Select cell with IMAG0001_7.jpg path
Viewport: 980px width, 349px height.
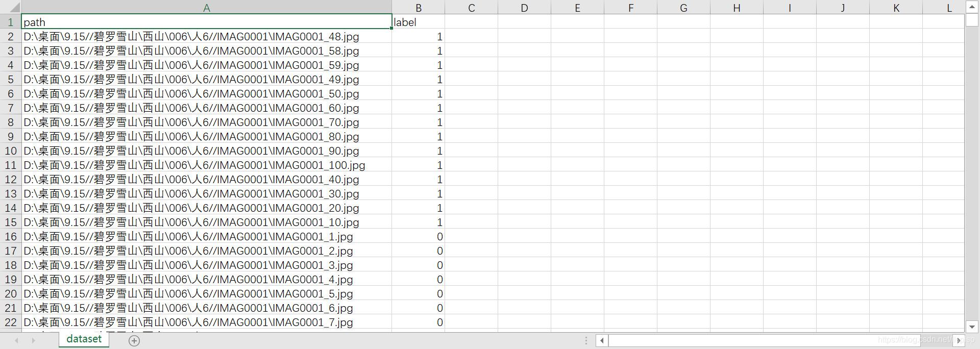(x=207, y=322)
